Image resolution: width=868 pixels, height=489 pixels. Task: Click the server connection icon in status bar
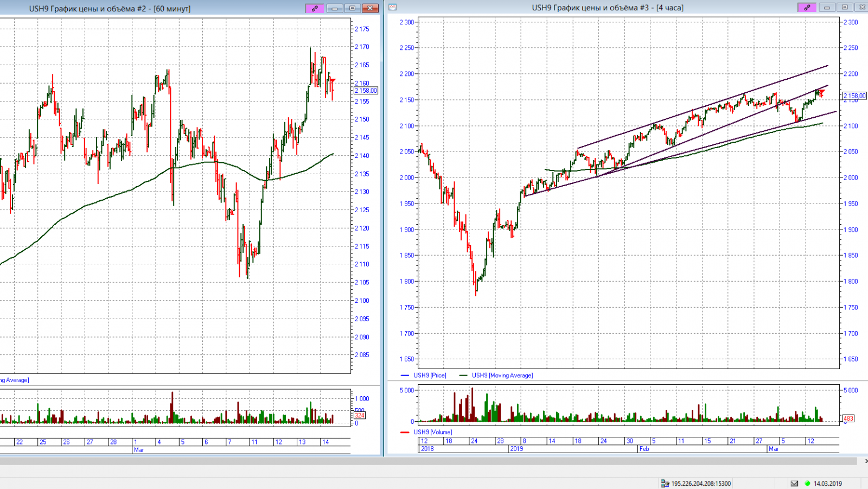665,483
